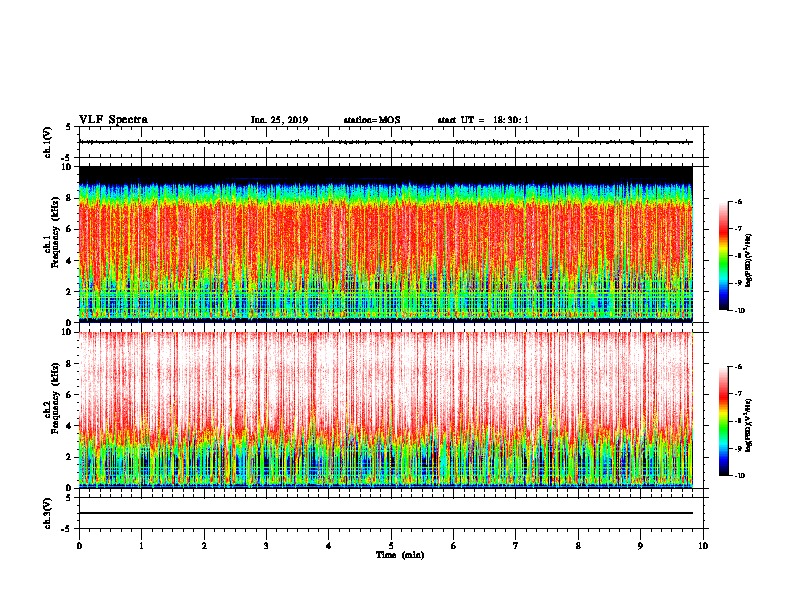This screenshot has width=792, height=612.
Task: Click the ch.2 color scale bar
Action: [x=724, y=421]
